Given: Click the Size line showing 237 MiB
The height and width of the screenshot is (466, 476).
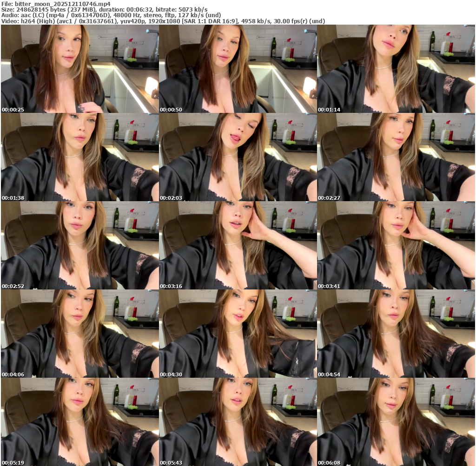Looking at the screenshot, I should [105, 9].
